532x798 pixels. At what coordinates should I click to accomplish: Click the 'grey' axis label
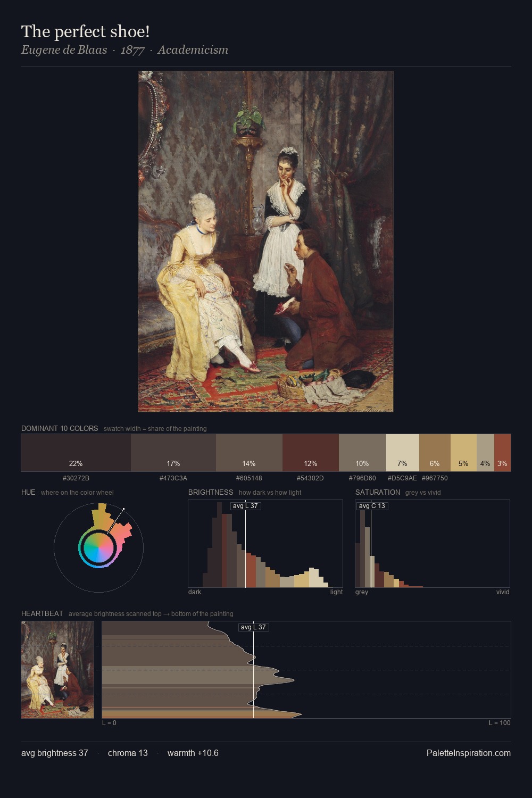coord(362,592)
